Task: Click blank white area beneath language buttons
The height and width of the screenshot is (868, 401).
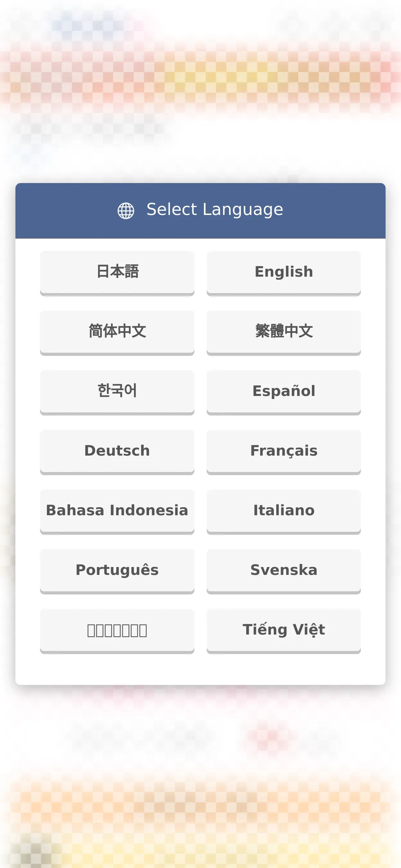Action: (200, 669)
